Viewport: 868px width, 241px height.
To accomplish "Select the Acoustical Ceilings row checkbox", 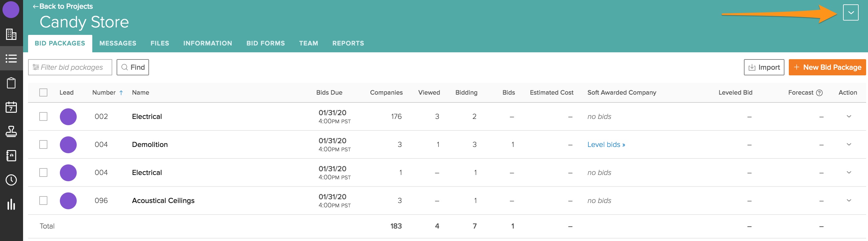I will point(43,201).
